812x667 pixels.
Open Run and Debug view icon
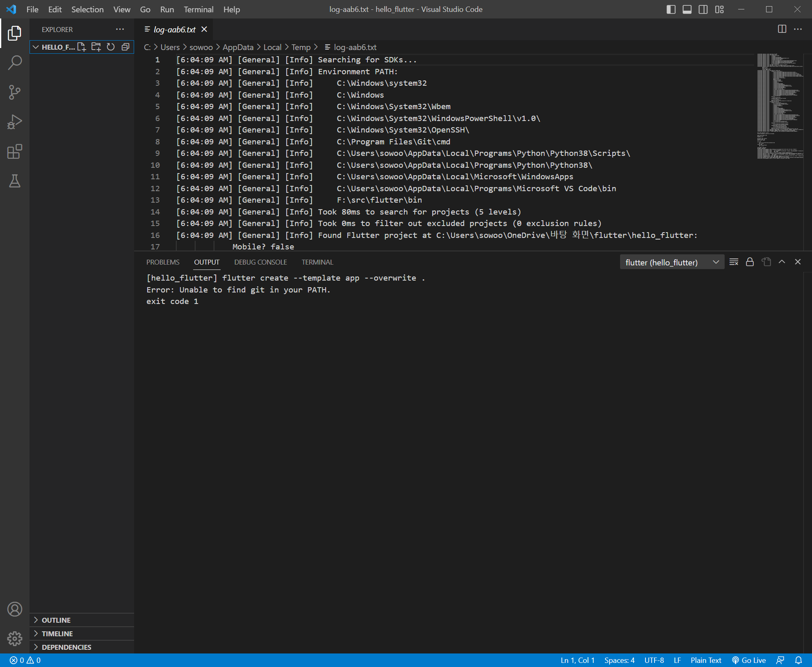pyautogui.click(x=15, y=122)
